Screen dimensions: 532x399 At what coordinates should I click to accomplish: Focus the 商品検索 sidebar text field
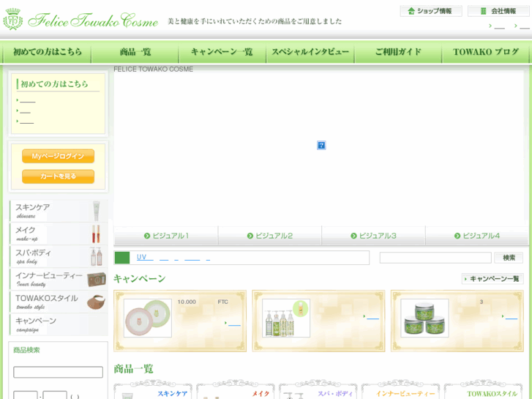point(58,372)
